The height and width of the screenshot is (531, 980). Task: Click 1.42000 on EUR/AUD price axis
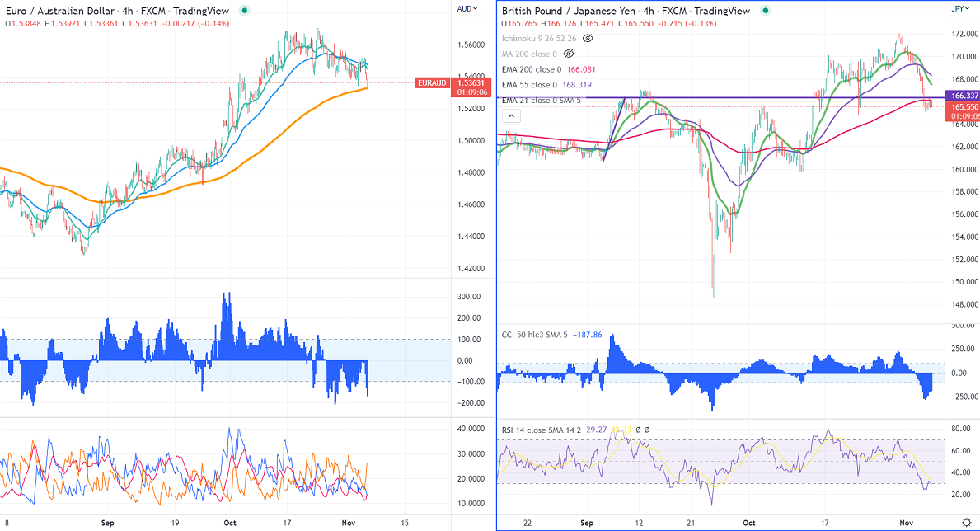tap(471, 269)
